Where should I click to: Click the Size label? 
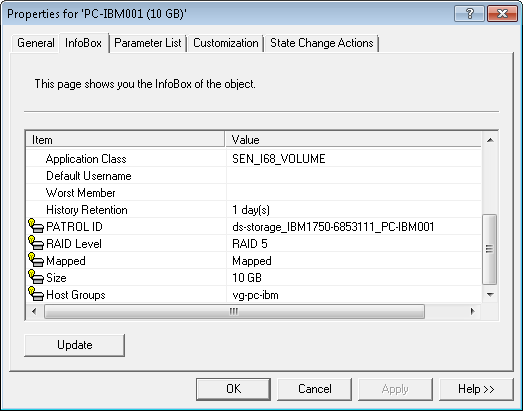coord(56,278)
